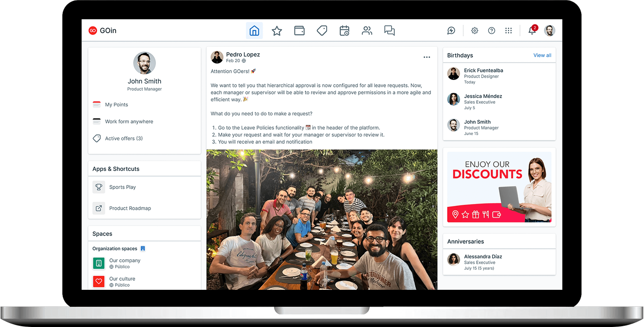Viewport: 644px width, 327px height.
Task: Open the Sports Play shortcut
Action: [x=122, y=187]
